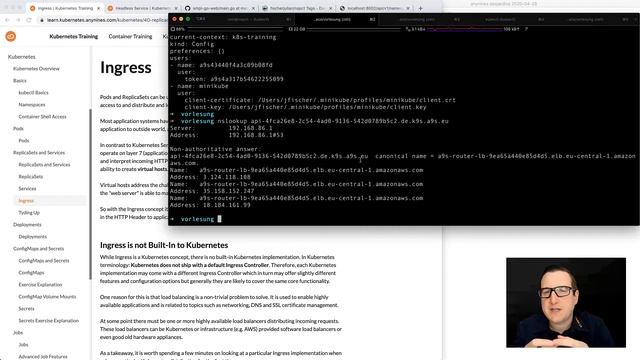Open ConfigMap Volume Mounts sidebar link
Image resolution: width=640 pixels, height=360 pixels.
click(x=47, y=296)
